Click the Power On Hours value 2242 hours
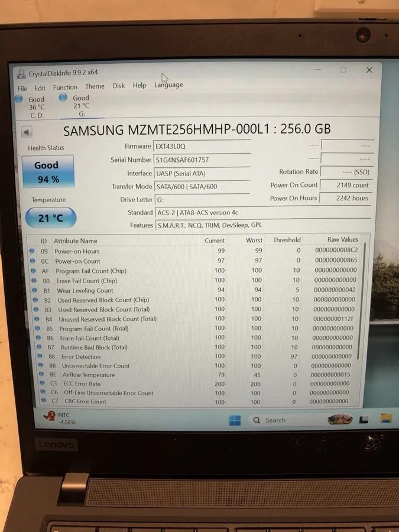The width and height of the screenshot is (399, 532). click(x=346, y=198)
